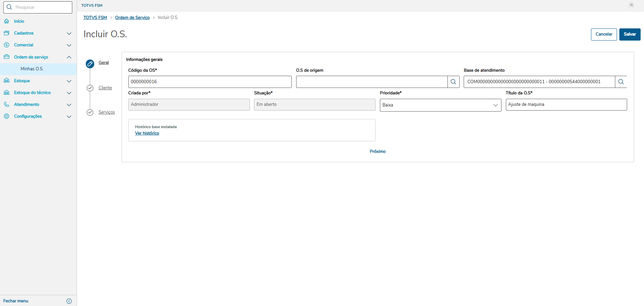
Task: Expand the Estoque do técnico menu
Action: pyautogui.click(x=69, y=93)
